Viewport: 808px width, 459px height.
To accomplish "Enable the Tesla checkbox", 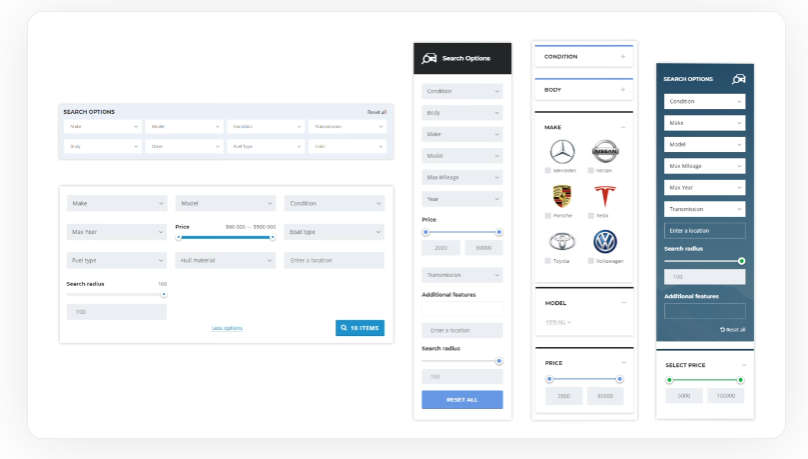I will (591, 216).
